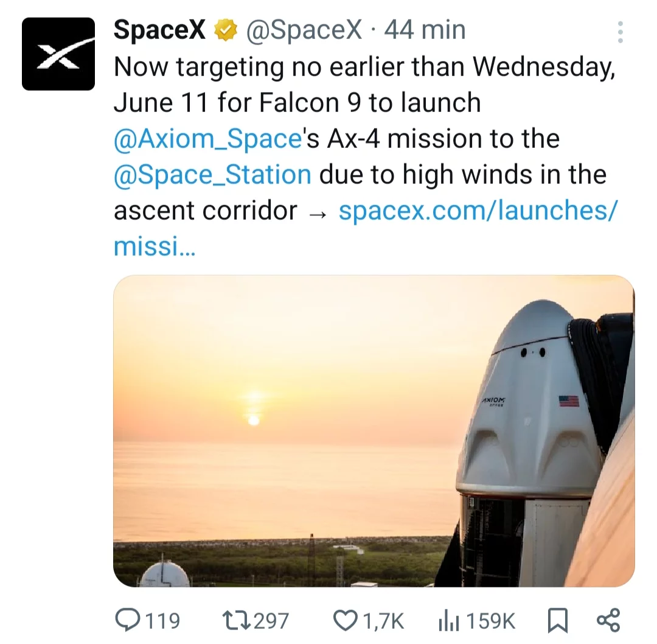Like the post with the heart icon
The height and width of the screenshot is (644, 657).
(346, 620)
